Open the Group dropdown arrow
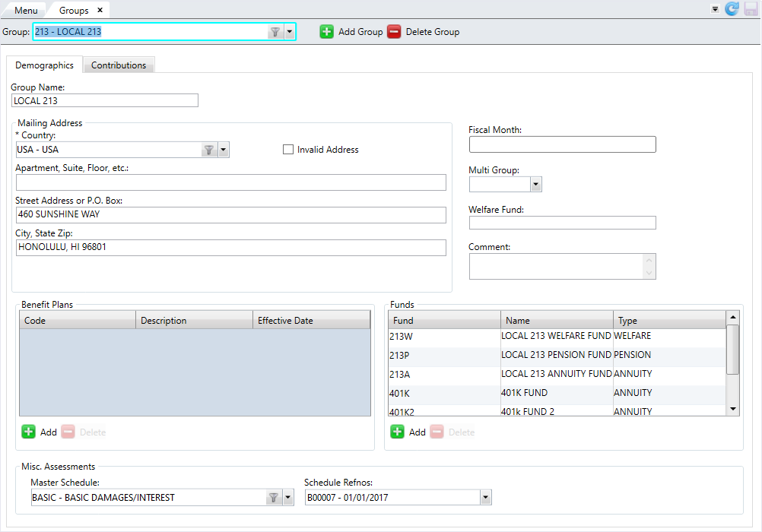Viewport: 762px width, 532px height. 289,32
